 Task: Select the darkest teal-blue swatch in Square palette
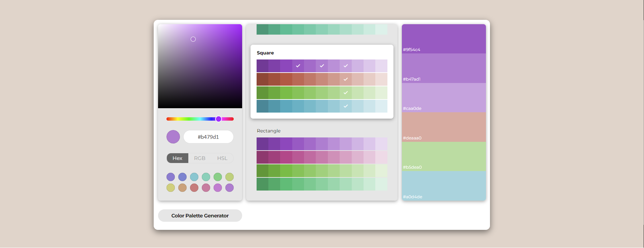(262, 106)
